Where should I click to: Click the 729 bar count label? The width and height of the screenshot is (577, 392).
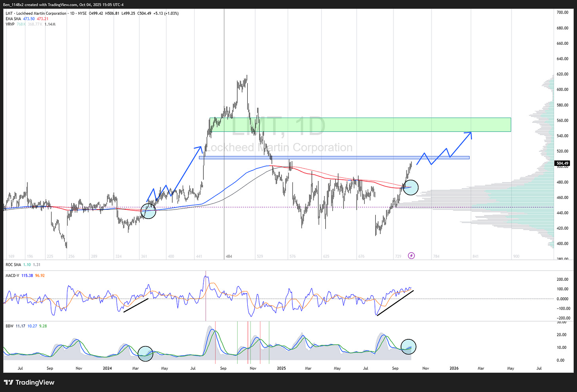[x=398, y=257]
